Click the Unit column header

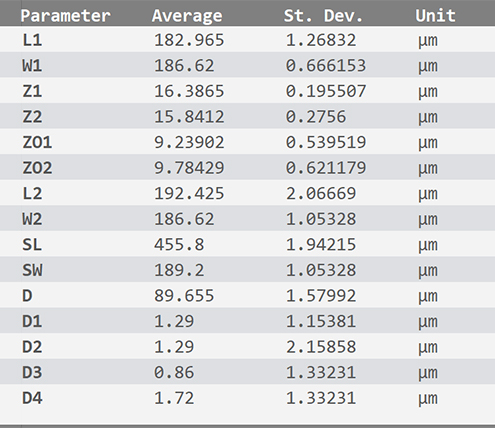point(435,16)
